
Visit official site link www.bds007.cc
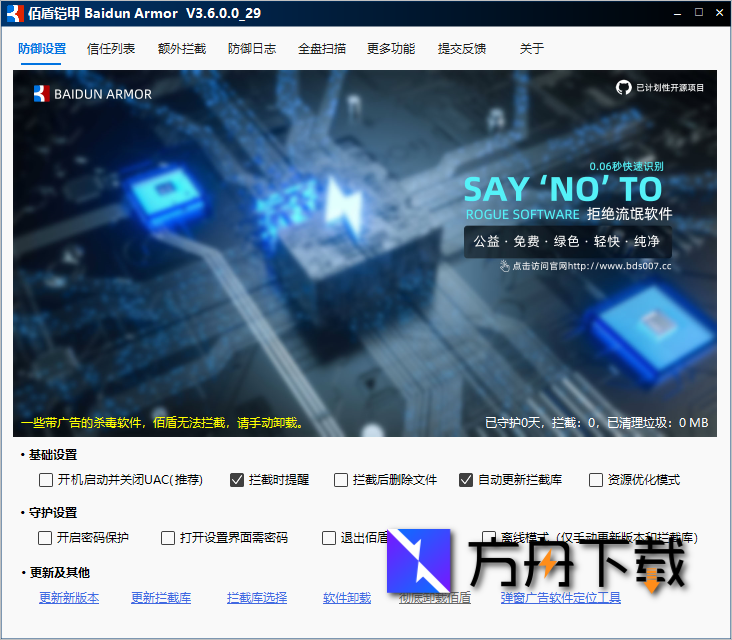(x=591, y=266)
